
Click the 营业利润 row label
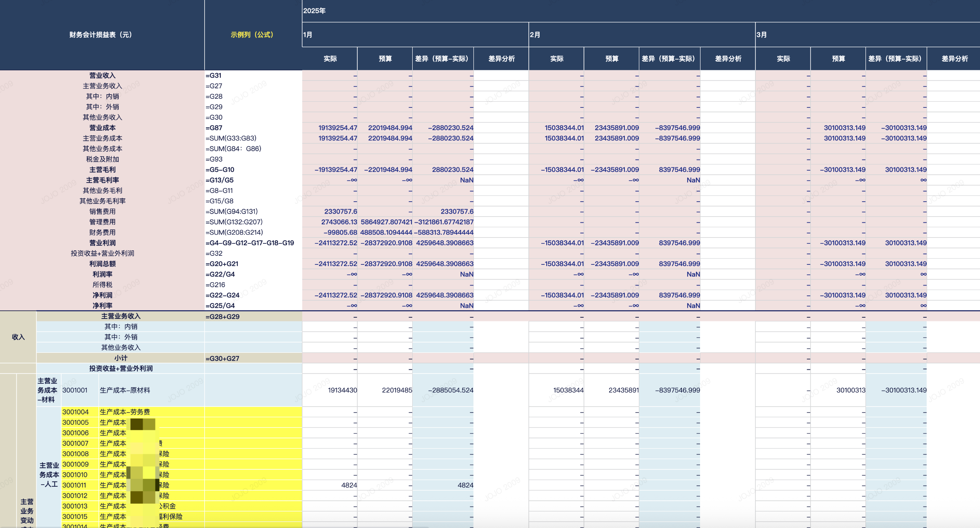click(x=102, y=243)
